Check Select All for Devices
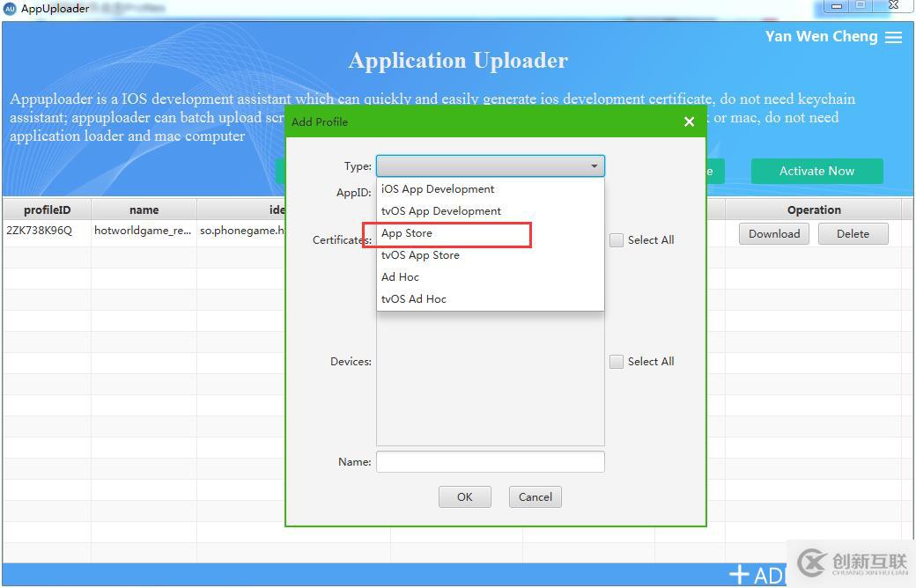This screenshot has height=588, width=916. tap(617, 362)
